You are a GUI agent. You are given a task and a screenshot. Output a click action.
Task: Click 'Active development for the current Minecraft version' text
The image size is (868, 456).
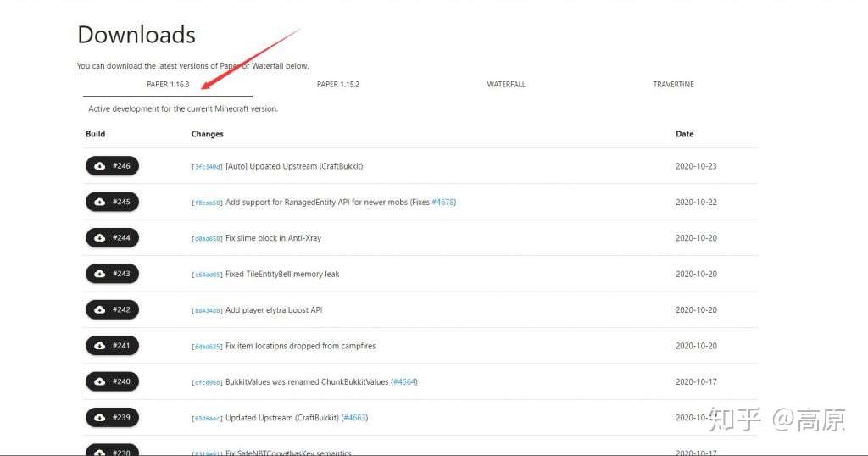click(183, 109)
